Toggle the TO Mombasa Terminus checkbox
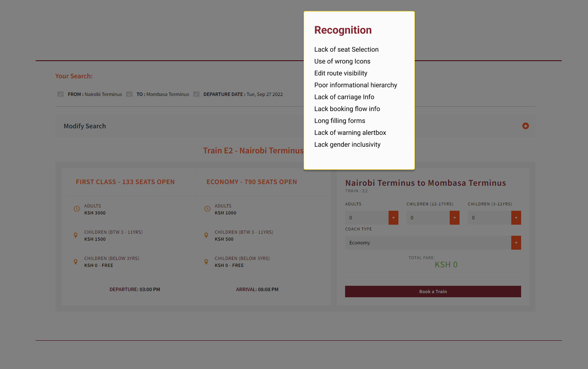 (x=129, y=94)
